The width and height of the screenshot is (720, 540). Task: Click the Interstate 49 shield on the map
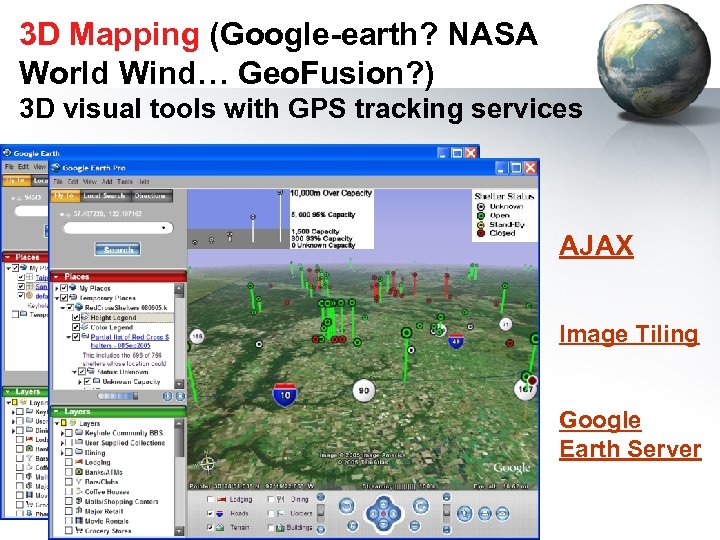[x=456, y=341]
